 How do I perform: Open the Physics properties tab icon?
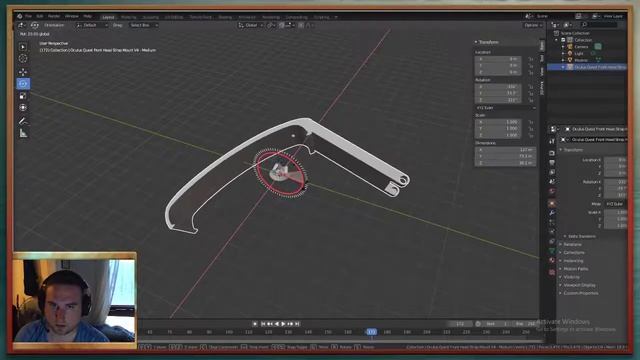point(552,232)
